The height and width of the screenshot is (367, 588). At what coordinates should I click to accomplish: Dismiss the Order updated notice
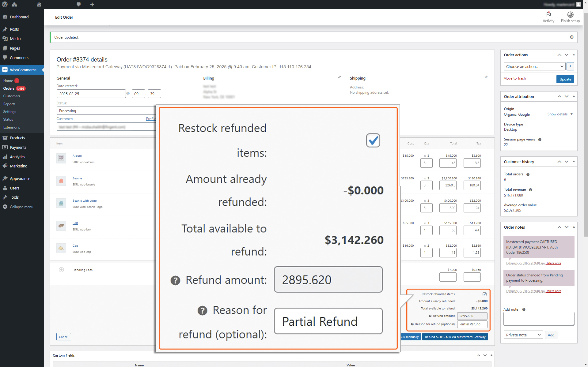click(571, 37)
